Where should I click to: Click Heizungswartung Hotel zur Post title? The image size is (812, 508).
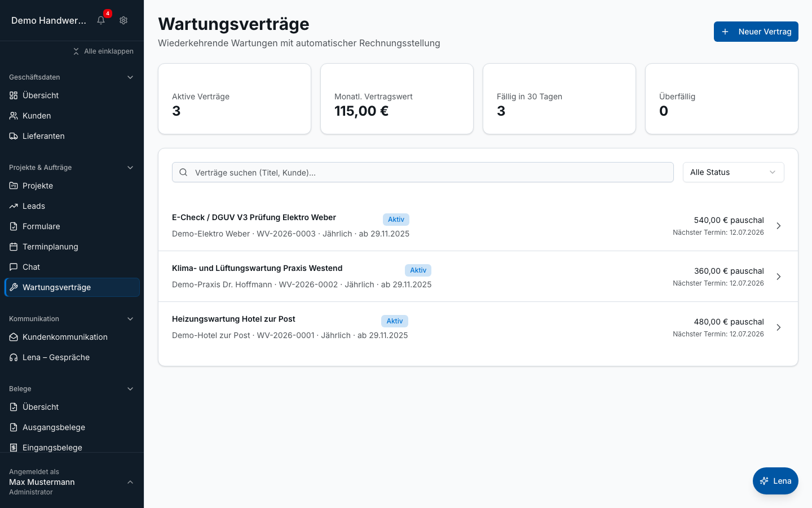(x=233, y=319)
